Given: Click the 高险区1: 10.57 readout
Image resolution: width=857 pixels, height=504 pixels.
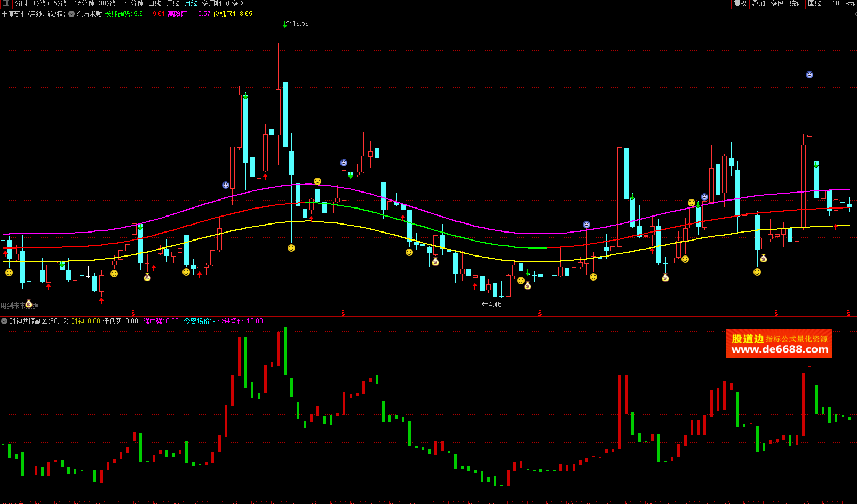Looking at the screenshot, I should pyautogui.click(x=189, y=14).
